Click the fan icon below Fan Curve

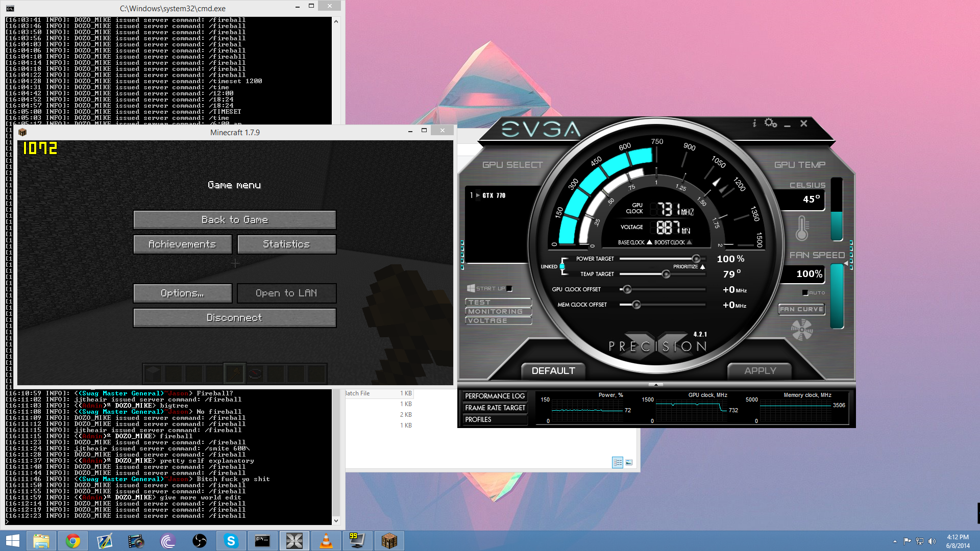(x=801, y=330)
